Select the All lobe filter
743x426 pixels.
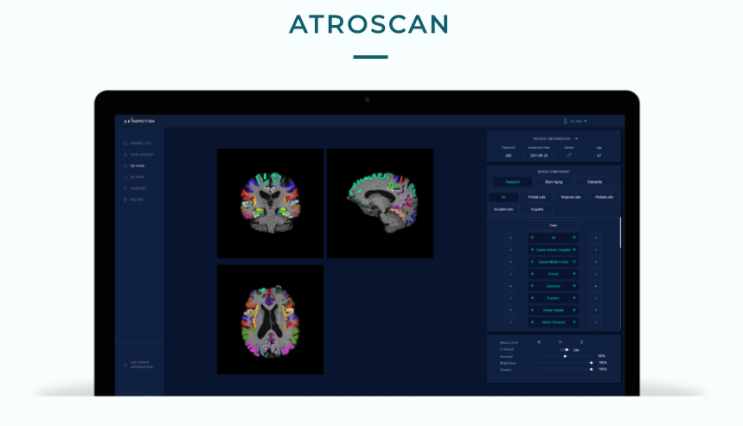(503, 197)
